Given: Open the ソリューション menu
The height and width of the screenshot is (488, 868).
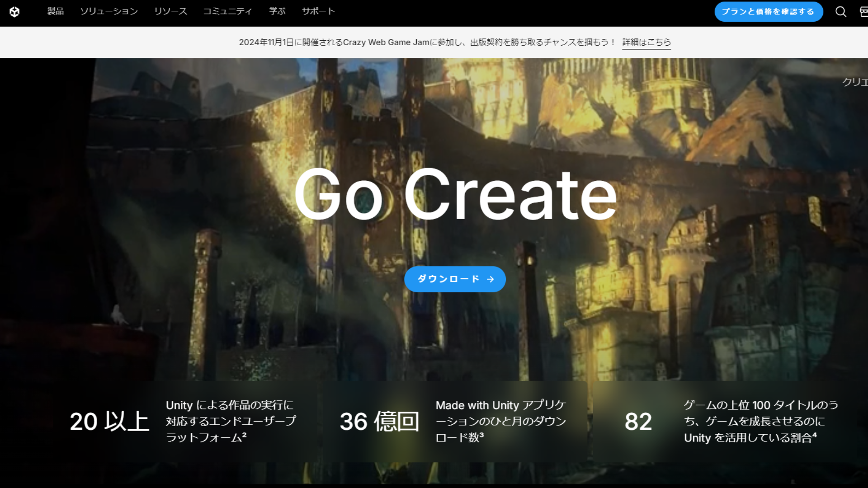Looking at the screenshot, I should [x=109, y=11].
